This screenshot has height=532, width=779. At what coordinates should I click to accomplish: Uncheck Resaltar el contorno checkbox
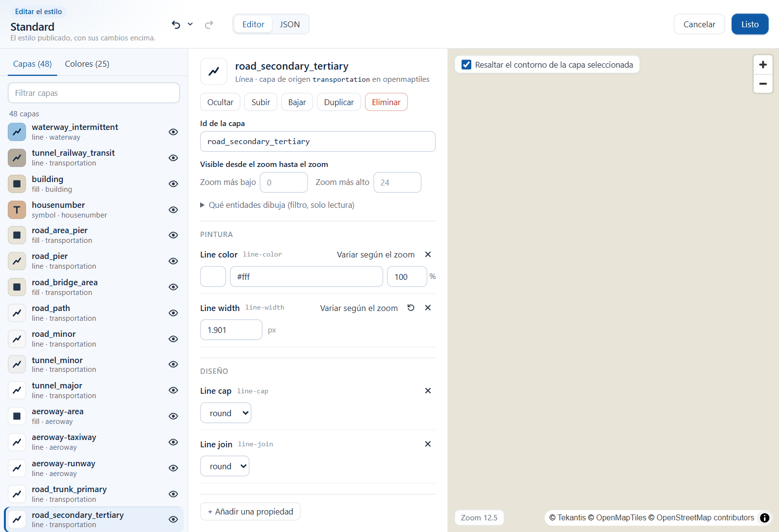click(466, 65)
